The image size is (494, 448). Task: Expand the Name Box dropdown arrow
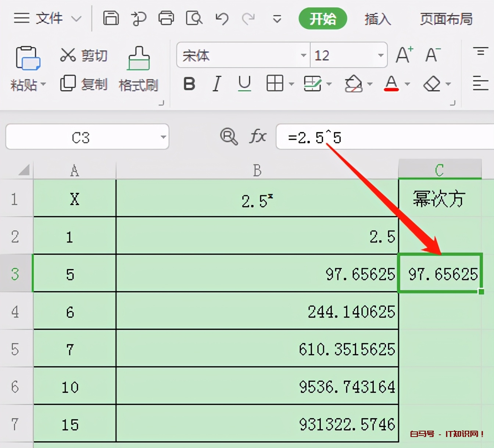tap(163, 137)
